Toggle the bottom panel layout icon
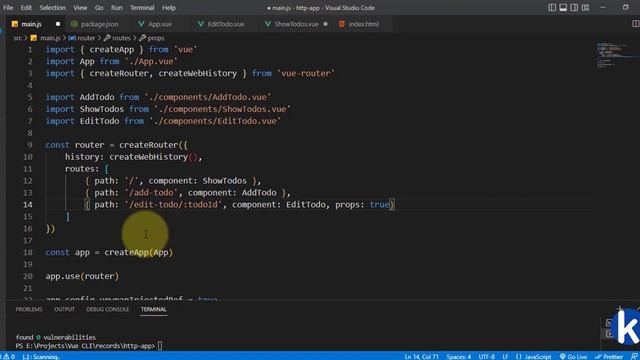 (563, 8)
